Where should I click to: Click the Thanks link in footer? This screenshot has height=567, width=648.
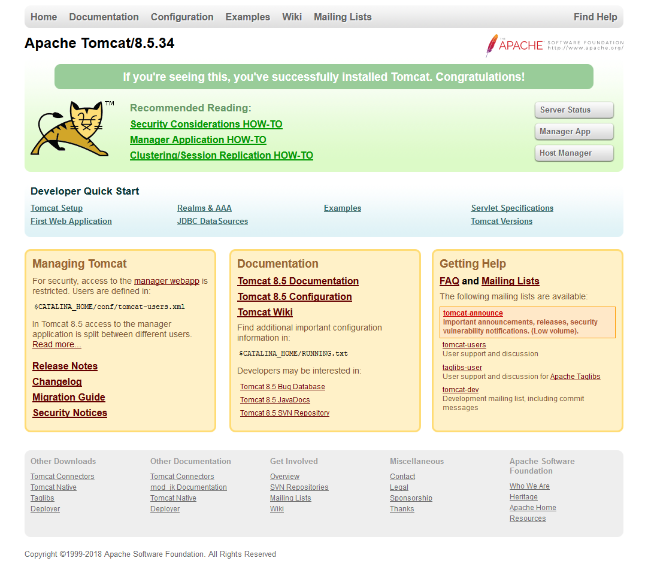[x=402, y=509]
